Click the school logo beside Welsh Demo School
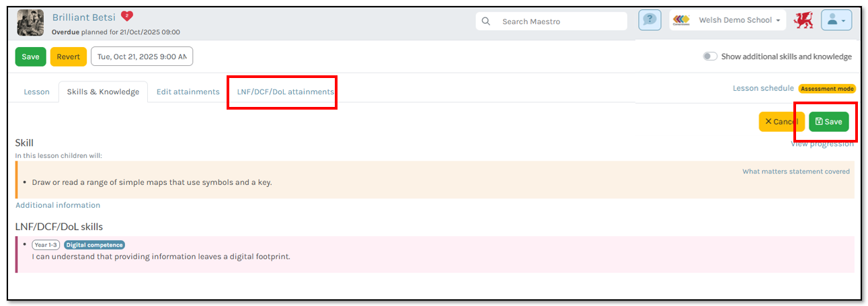 tap(681, 20)
